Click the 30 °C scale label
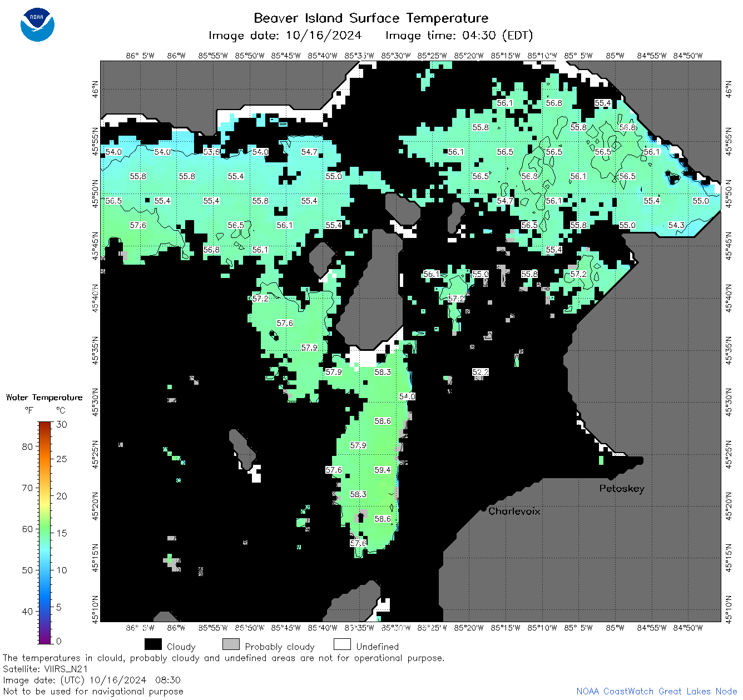This screenshot has width=743, height=700. click(x=62, y=424)
